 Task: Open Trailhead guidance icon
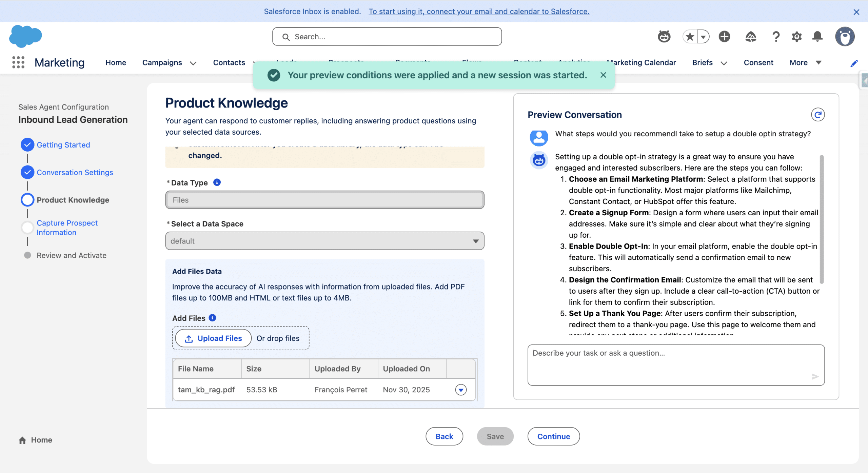[751, 36]
